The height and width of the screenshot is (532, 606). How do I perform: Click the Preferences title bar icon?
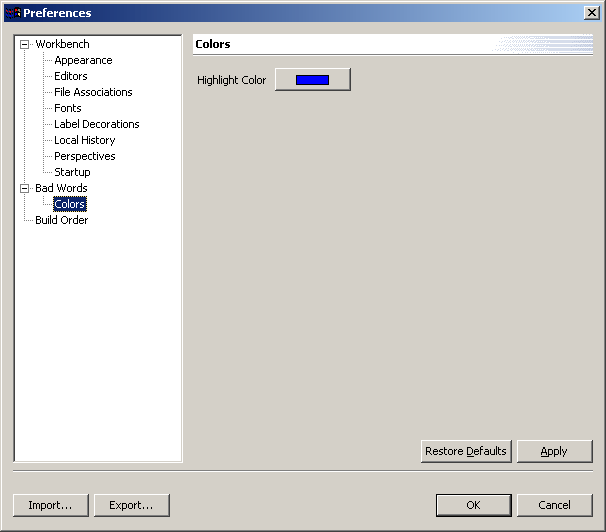[x=13, y=13]
